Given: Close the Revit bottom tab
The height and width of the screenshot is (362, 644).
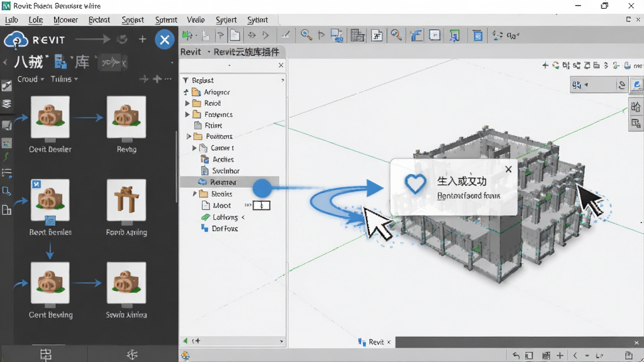Looking at the screenshot, I should [389, 342].
